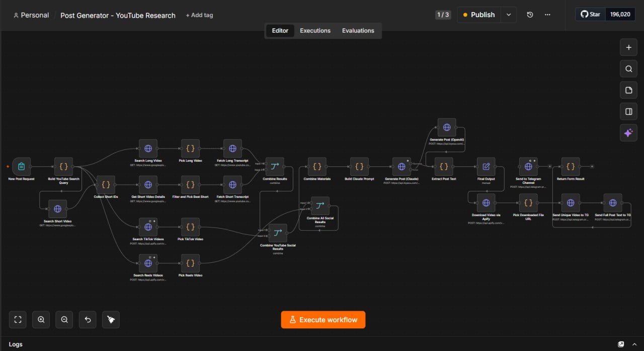Select the Build Claude Prompt node
This screenshot has width=644, height=351.
359,167
